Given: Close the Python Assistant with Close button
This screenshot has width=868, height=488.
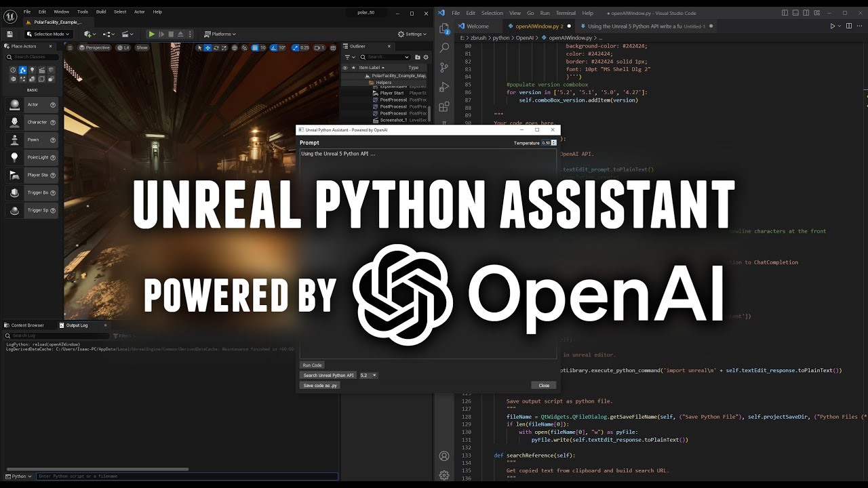Looking at the screenshot, I should click(x=544, y=386).
